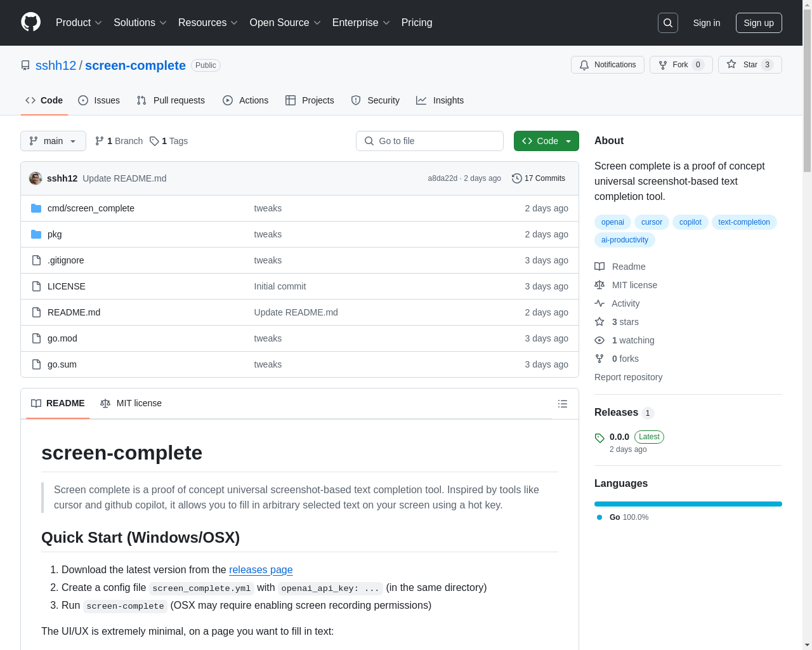The height and width of the screenshot is (650, 812).
Task: Click the Go 100.0% language link
Action: 623,517
